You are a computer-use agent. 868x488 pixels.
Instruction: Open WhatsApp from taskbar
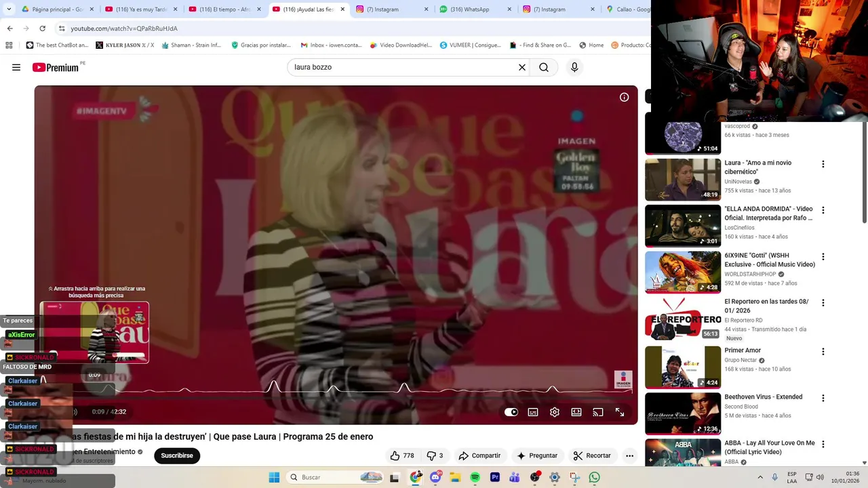[x=595, y=477]
